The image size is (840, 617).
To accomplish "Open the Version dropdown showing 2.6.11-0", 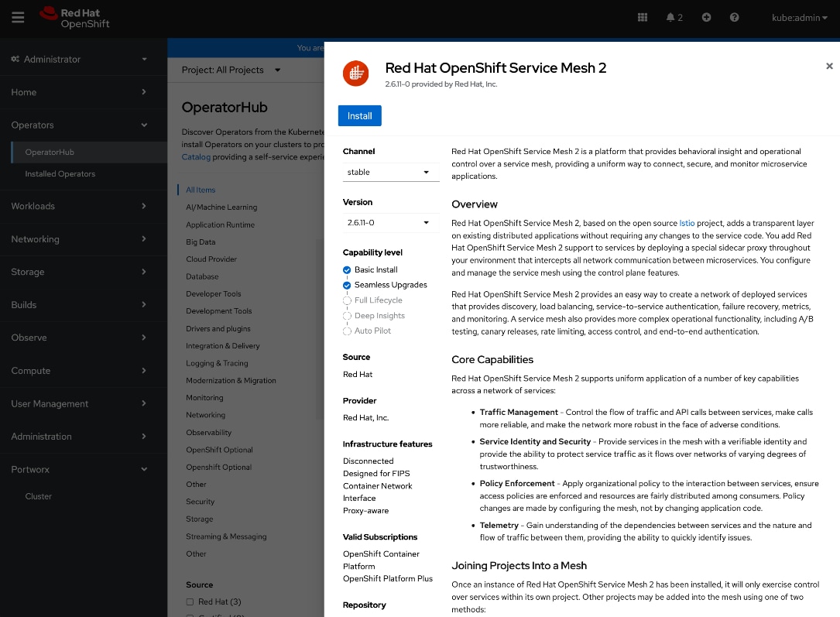I will coord(390,222).
